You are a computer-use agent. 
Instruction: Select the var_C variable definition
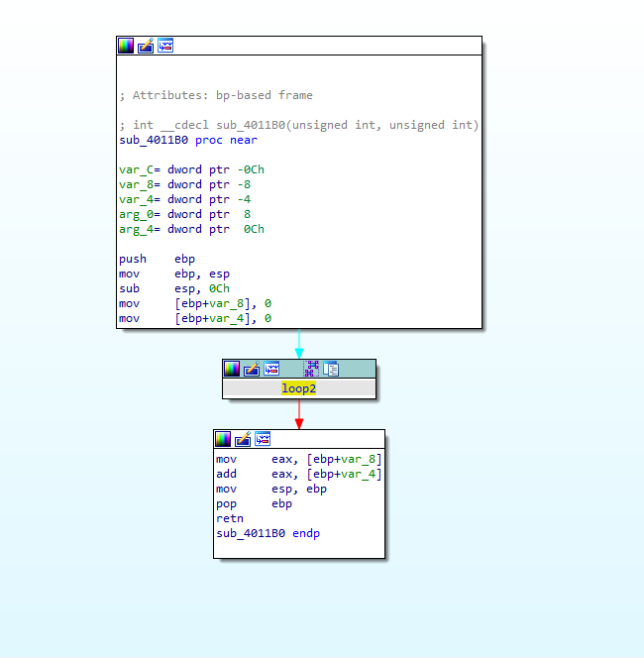(191, 169)
